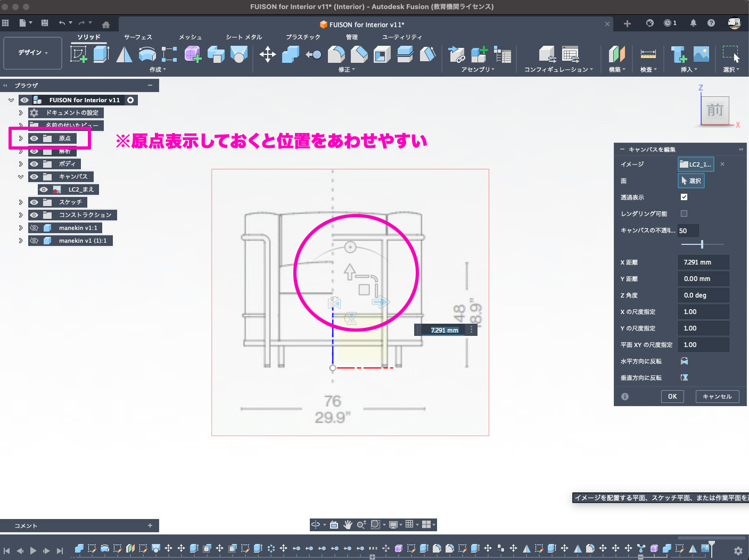Collapse the キャンバス folder in browser
749x560 pixels.
(21, 177)
